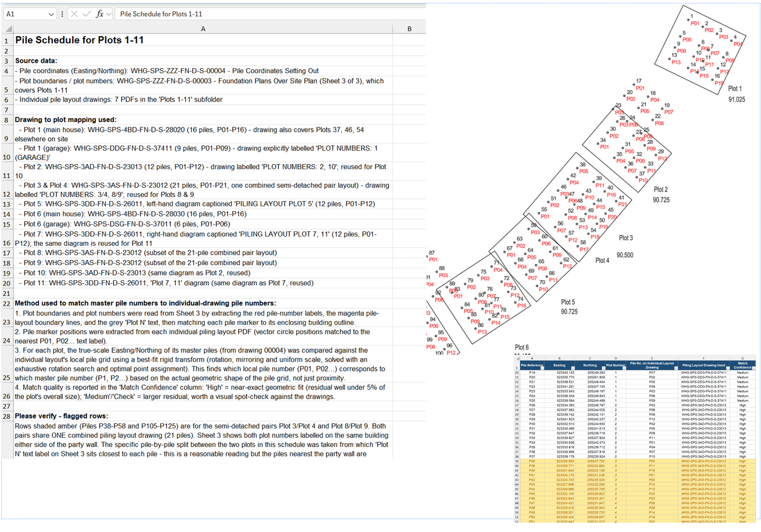This screenshot has height=532, width=761.
Task: Click the 'Plot 3' label on site plan
Action: pyautogui.click(x=625, y=238)
